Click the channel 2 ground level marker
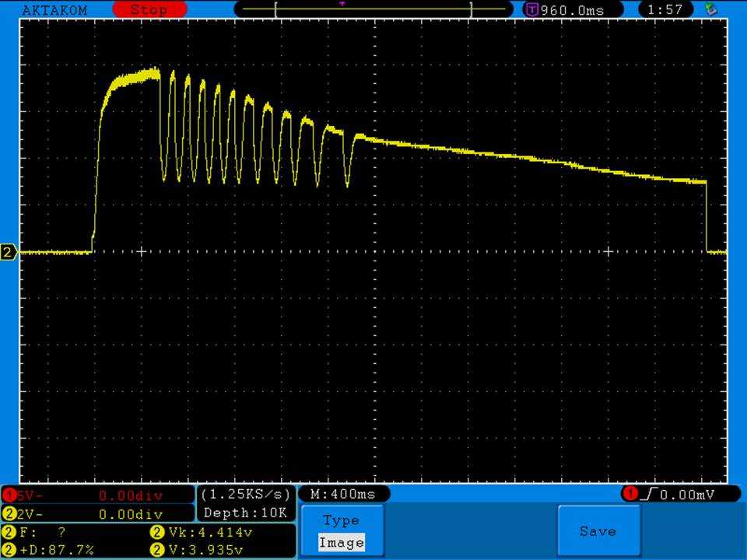747x560 pixels. (9, 252)
